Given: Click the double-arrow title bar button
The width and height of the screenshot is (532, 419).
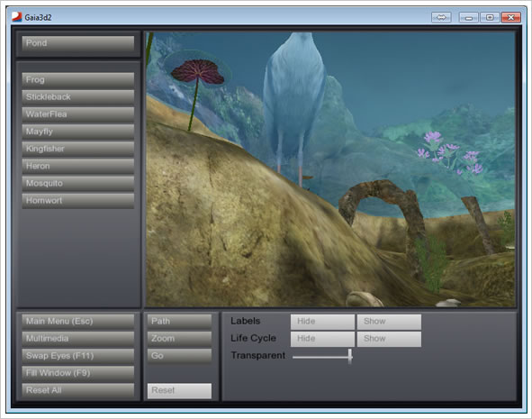Looking at the screenshot, I should (441, 17).
